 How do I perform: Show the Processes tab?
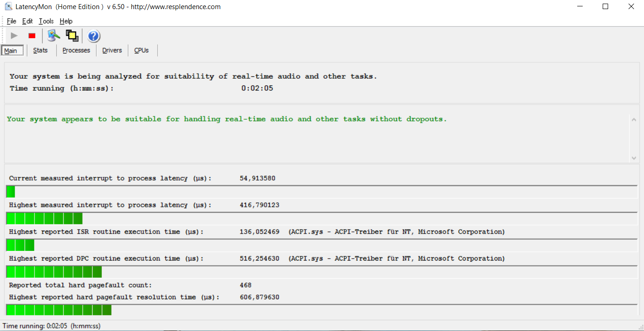(76, 50)
